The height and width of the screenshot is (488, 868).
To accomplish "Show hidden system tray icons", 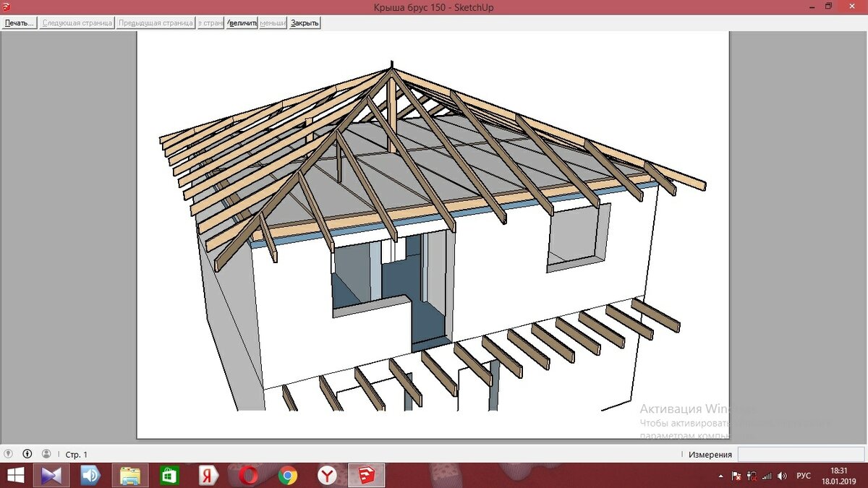I will (721, 476).
